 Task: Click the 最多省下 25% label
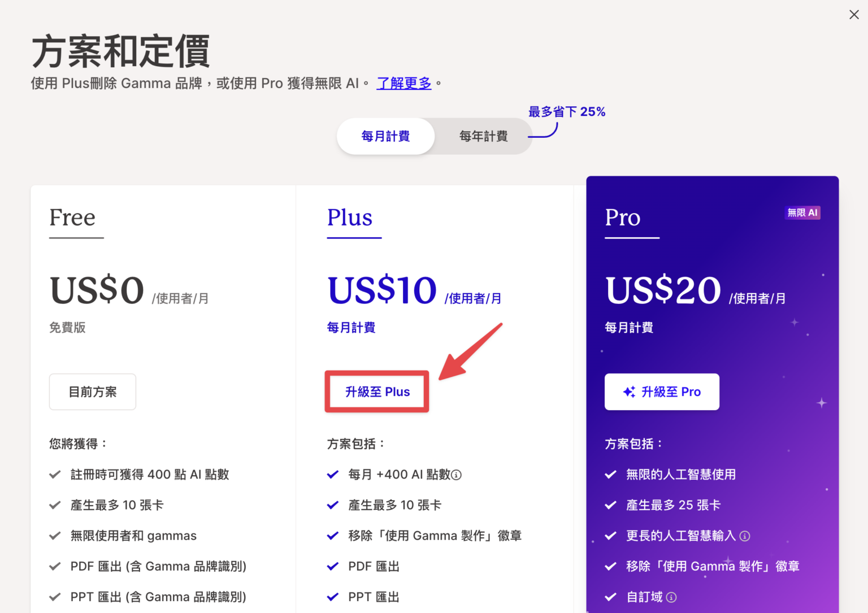coord(567,111)
